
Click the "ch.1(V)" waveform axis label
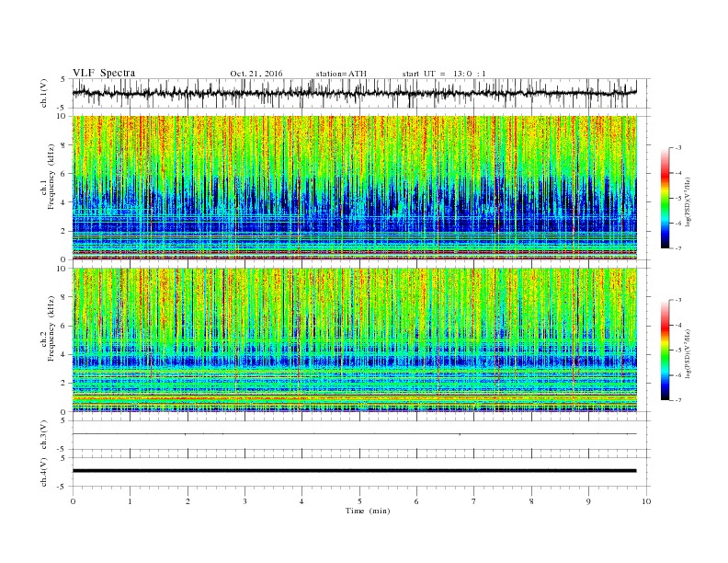point(44,93)
